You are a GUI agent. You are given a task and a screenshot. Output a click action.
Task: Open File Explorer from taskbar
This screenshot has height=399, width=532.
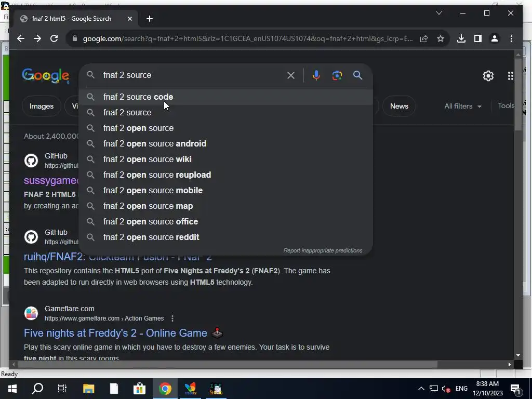88,389
